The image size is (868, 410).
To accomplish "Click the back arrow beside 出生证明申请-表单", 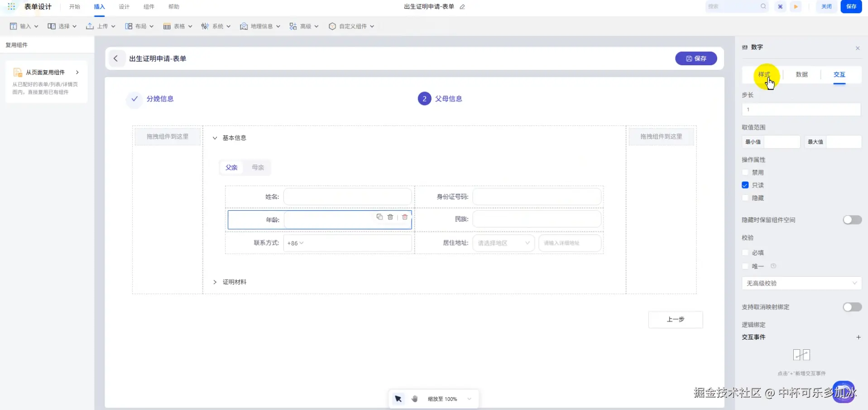I will click(116, 58).
